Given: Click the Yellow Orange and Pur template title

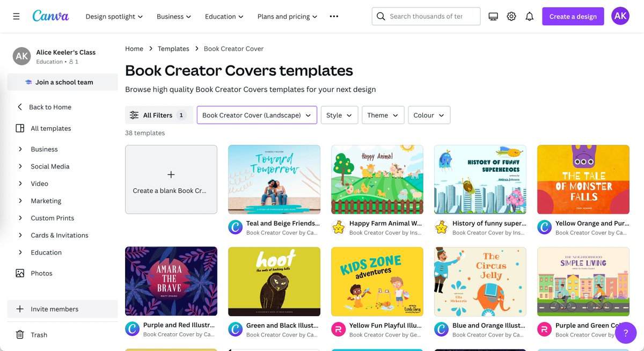Looking at the screenshot, I should pyautogui.click(x=592, y=223).
